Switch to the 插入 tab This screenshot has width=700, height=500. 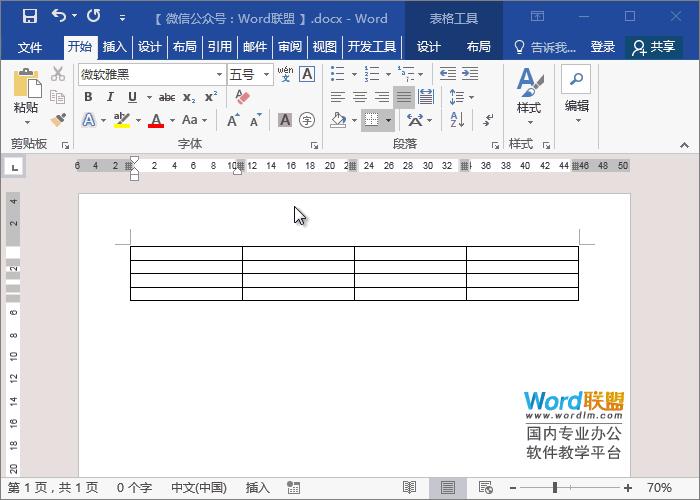coord(115,47)
